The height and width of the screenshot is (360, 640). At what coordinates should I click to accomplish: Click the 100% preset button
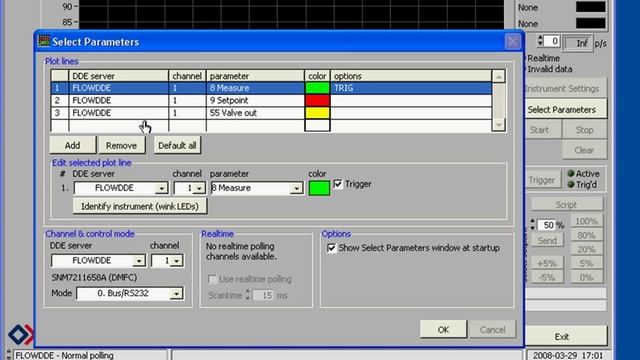tap(587, 221)
